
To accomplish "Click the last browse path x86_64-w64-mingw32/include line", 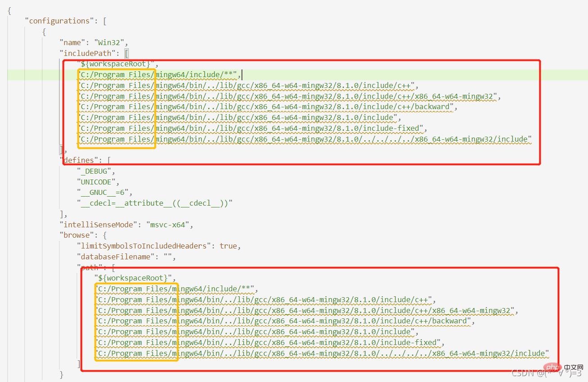I will pos(322,353).
